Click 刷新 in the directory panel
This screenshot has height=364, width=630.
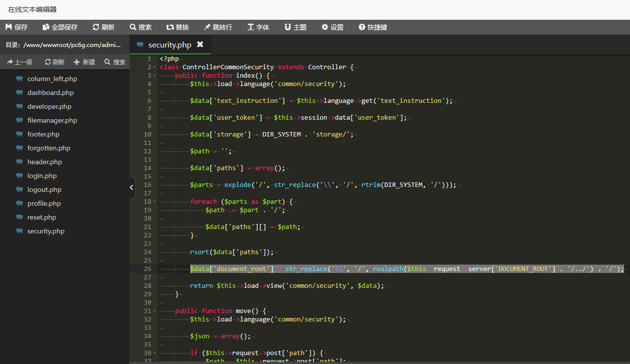[55, 62]
